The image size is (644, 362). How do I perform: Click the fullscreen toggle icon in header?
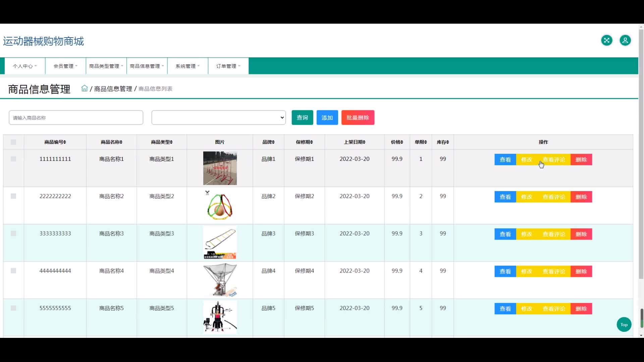pyautogui.click(x=606, y=41)
